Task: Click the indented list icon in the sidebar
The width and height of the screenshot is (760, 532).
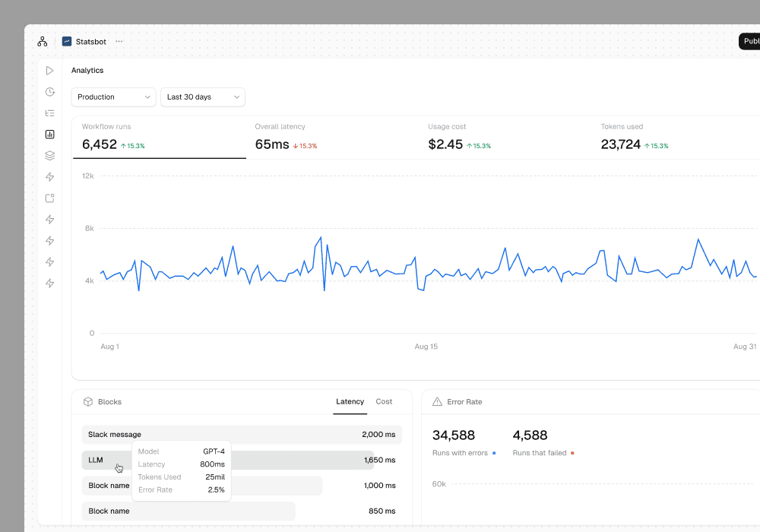Action: pyautogui.click(x=50, y=113)
